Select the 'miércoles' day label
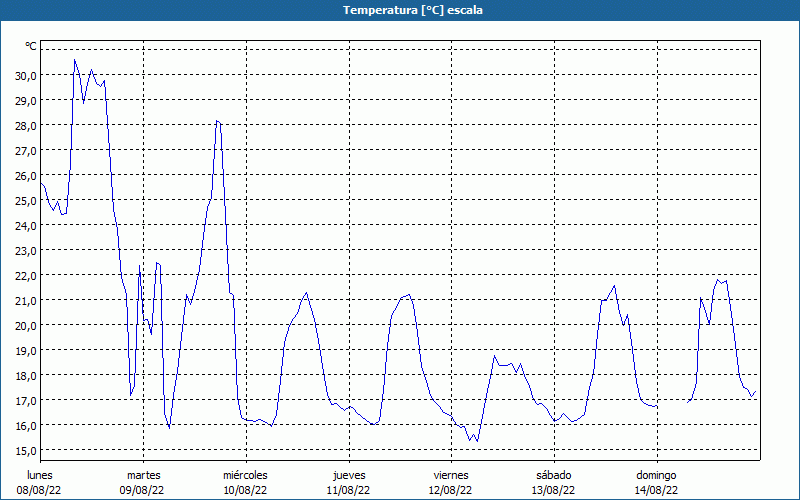Viewport: 800px width, 500px height. coord(245,475)
